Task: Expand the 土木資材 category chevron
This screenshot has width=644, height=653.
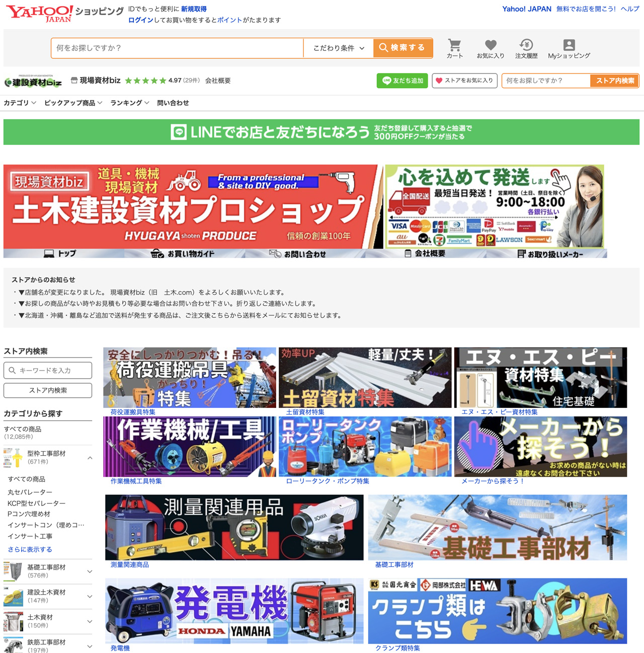Action: [x=90, y=622]
